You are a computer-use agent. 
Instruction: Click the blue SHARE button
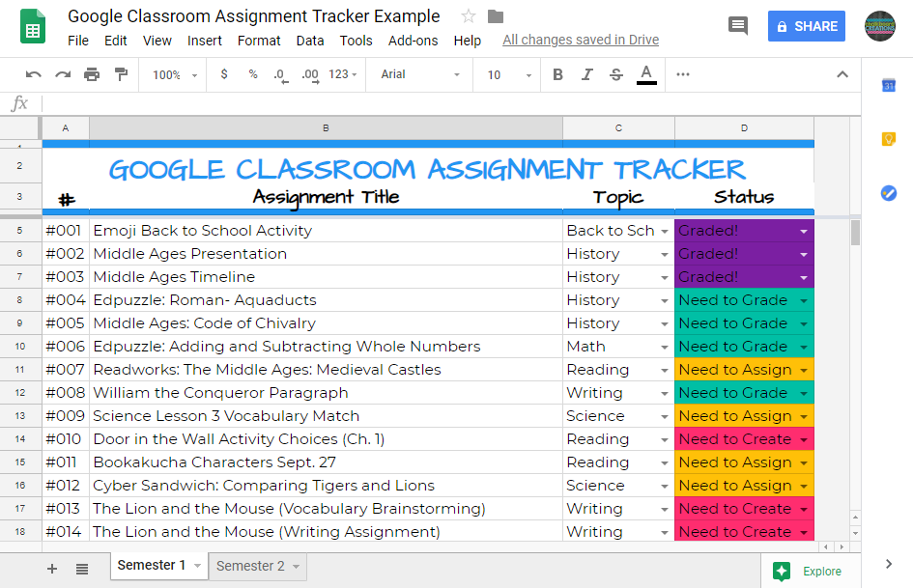pyautogui.click(x=807, y=26)
